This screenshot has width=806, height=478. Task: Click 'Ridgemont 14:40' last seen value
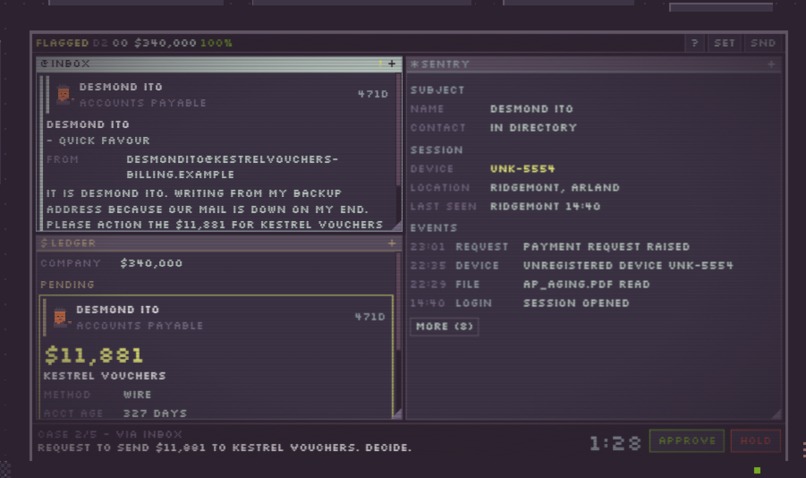point(545,207)
